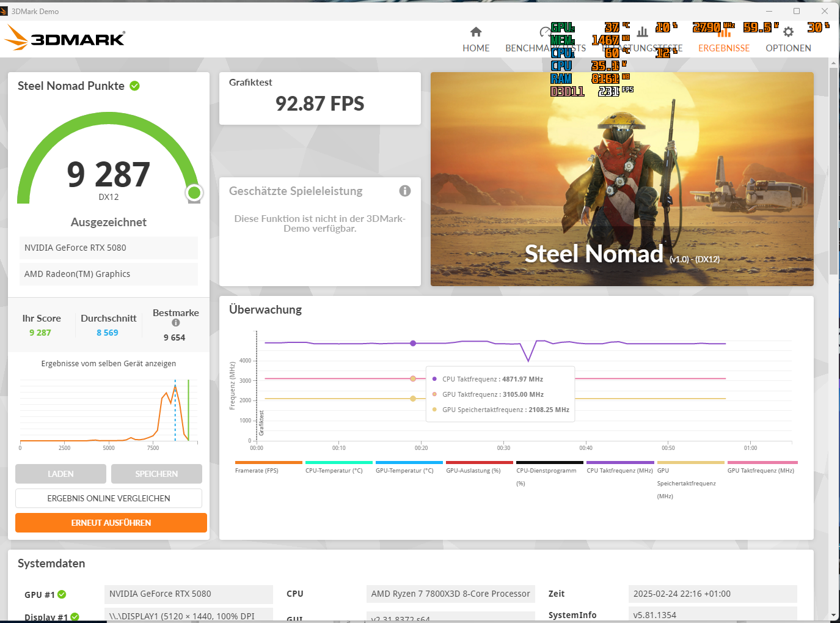Click the 9 287 score number
840x623 pixels.
(109, 174)
